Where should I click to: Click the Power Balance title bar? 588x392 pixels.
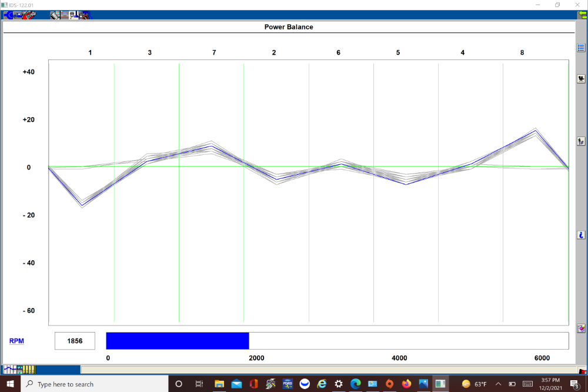(288, 27)
